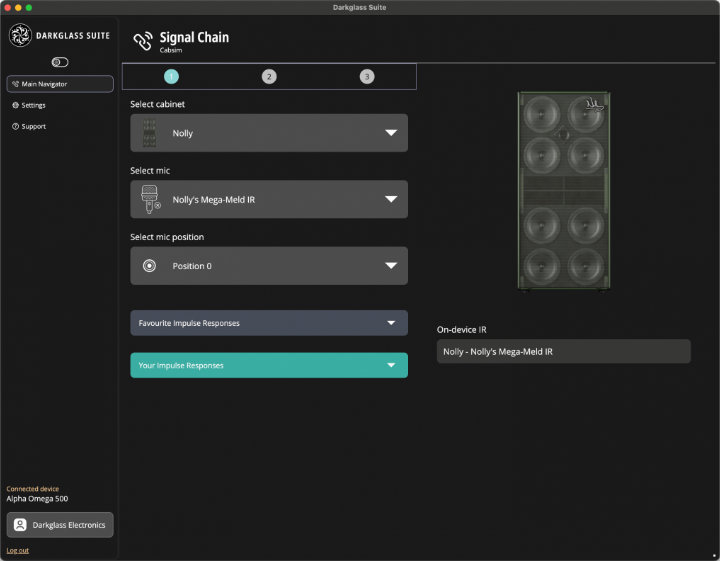The width and height of the screenshot is (720, 561).
Task: Click the yellow macOS minimize button
Action: click(x=18, y=7)
